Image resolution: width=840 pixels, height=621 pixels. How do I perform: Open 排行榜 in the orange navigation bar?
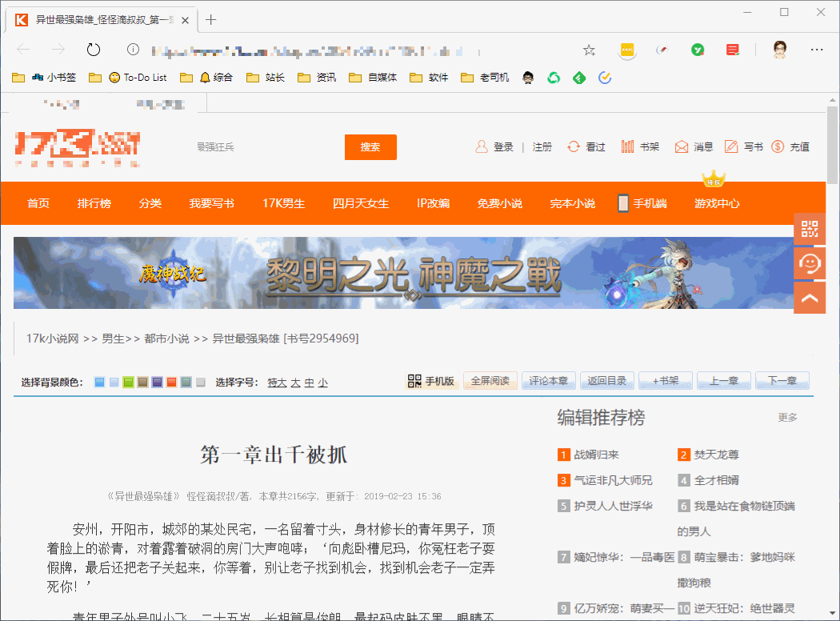pos(94,203)
